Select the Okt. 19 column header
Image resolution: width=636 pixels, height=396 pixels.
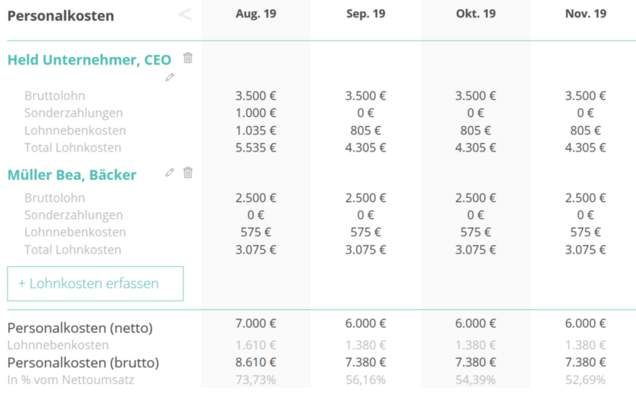[476, 14]
